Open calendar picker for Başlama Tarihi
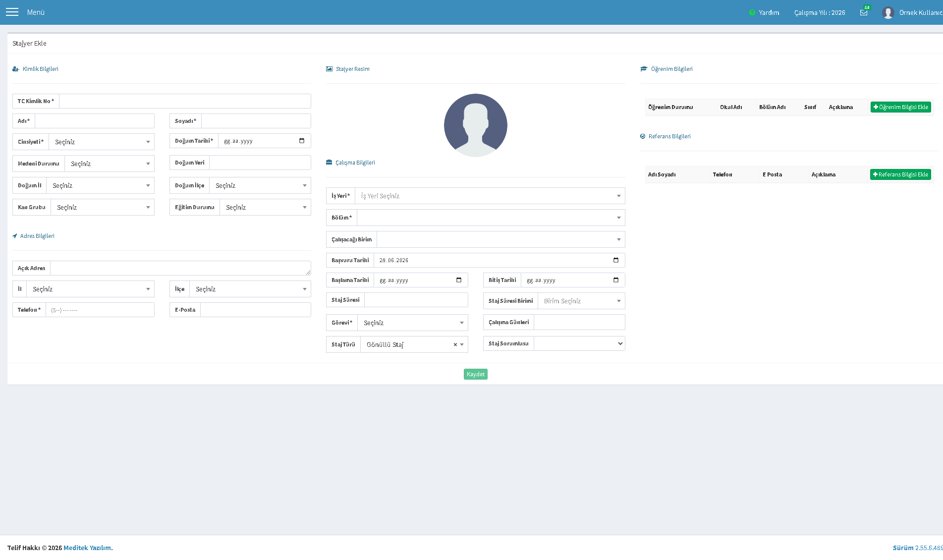Viewport: 943px width, 560px height. point(459,280)
